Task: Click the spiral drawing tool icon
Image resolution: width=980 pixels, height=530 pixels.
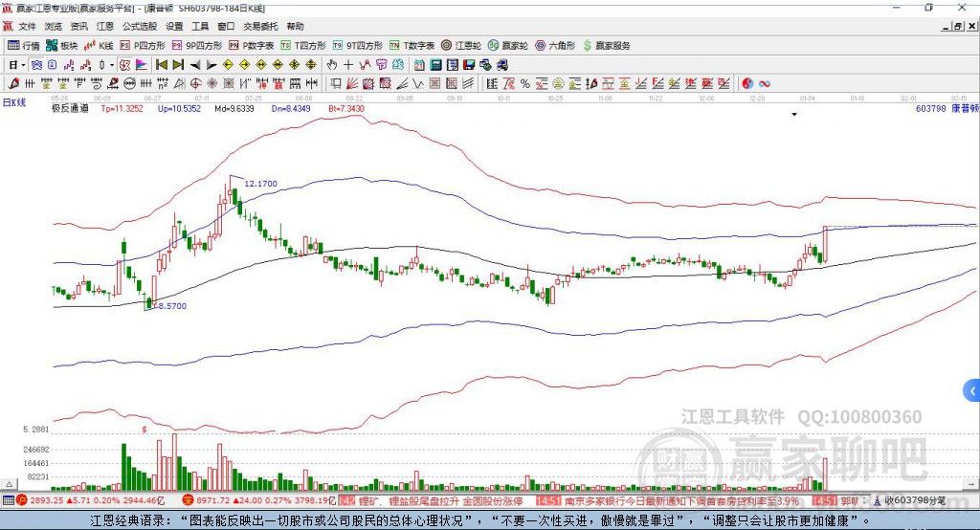Action: [97, 83]
